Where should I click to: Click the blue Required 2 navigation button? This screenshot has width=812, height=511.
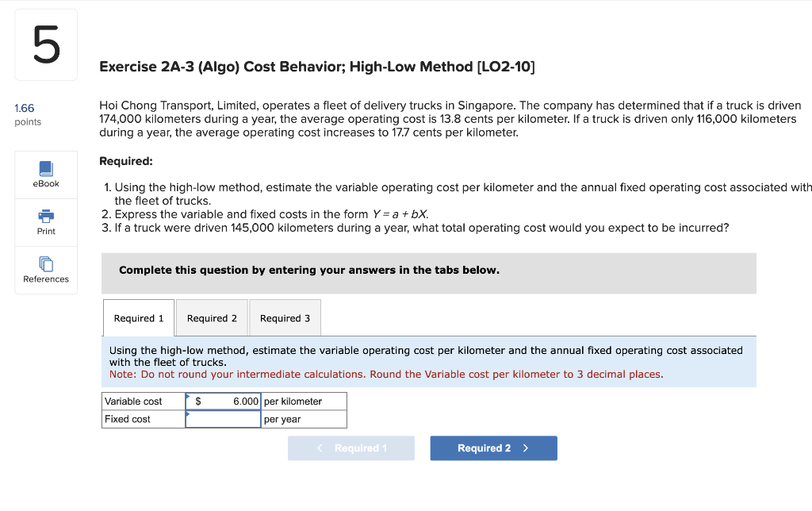click(493, 448)
